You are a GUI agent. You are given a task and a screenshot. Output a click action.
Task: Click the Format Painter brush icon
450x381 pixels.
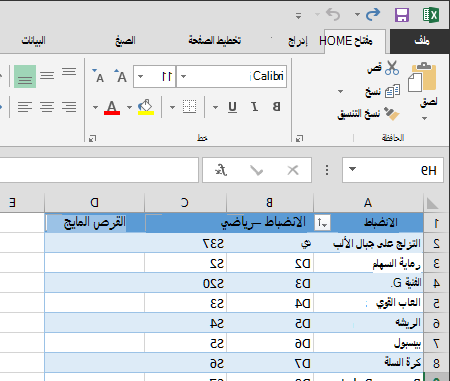pyautogui.click(x=392, y=114)
